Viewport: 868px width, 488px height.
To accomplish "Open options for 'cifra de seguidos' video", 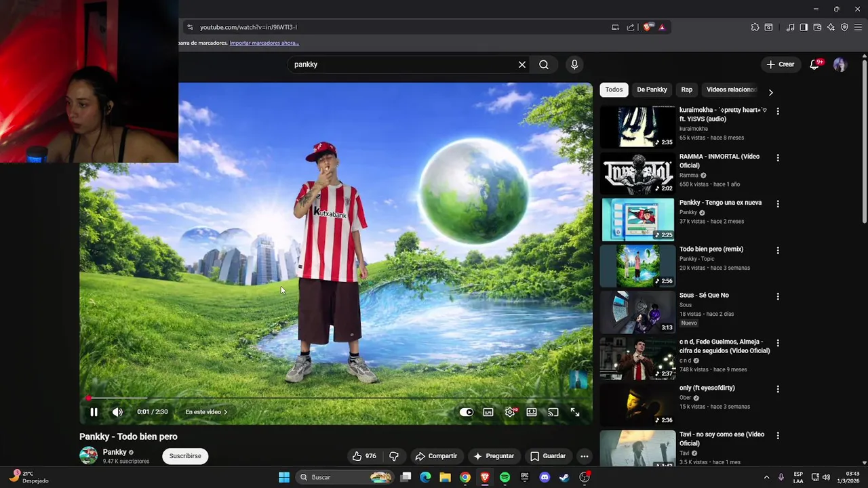I will 778,343.
